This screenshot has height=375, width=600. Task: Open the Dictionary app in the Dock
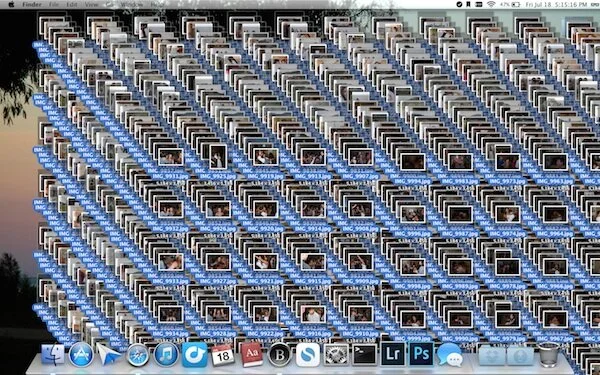(251, 355)
